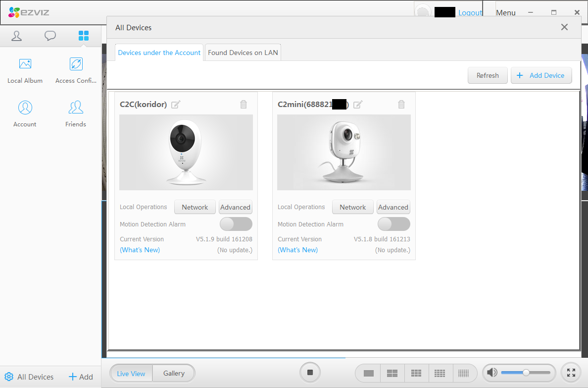Select Devices under the Account tab
Viewport: 588px width, 388px height.
click(159, 53)
